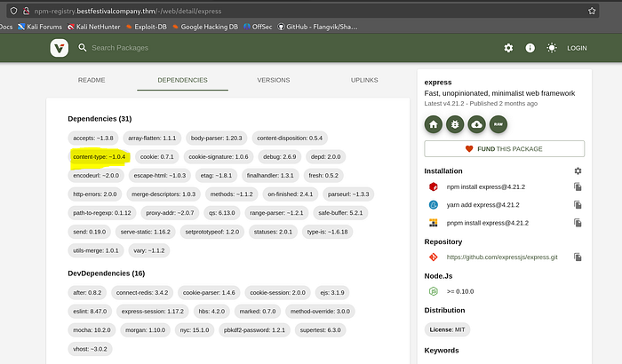Select the finalhandler: 1.3.1 dependency
The image size is (622, 364).
[270, 175]
